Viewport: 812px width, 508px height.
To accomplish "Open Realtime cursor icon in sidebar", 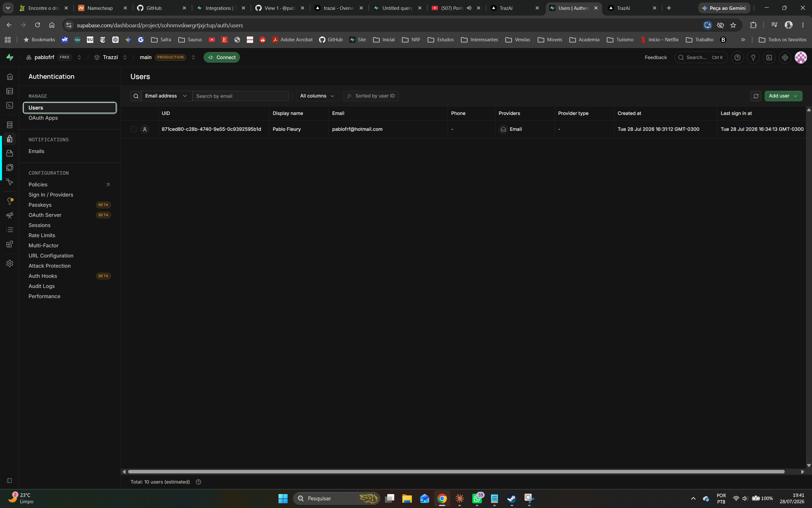I will click(10, 182).
